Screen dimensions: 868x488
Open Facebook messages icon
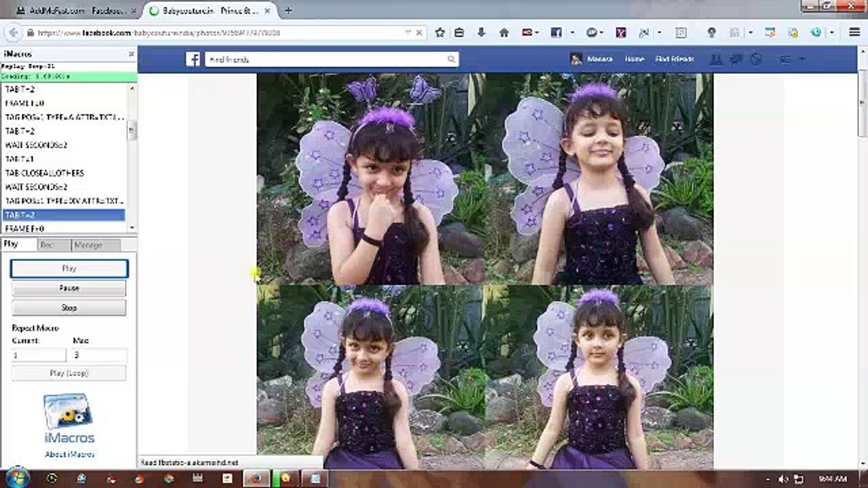736,60
